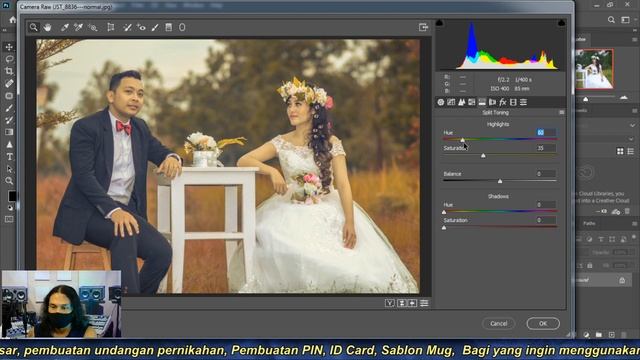
Task: Click the Navigator zoom slider handle
Action: (x=586, y=99)
